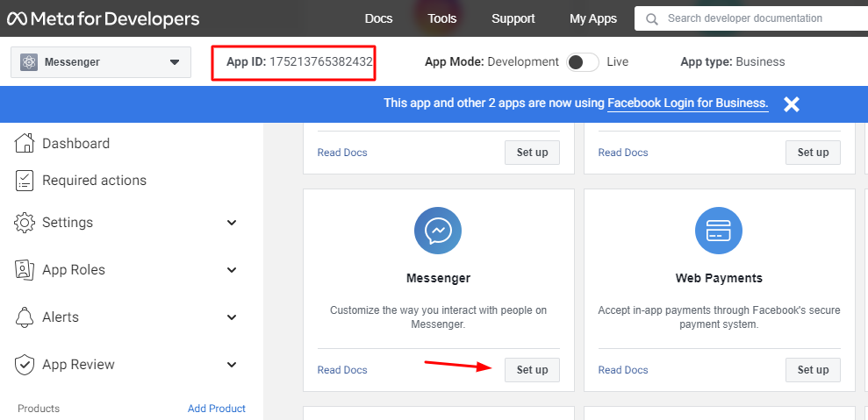The width and height of the screenshot is (868, 420).
Task: Click the Web Payments card title
Action: (719, 278)
